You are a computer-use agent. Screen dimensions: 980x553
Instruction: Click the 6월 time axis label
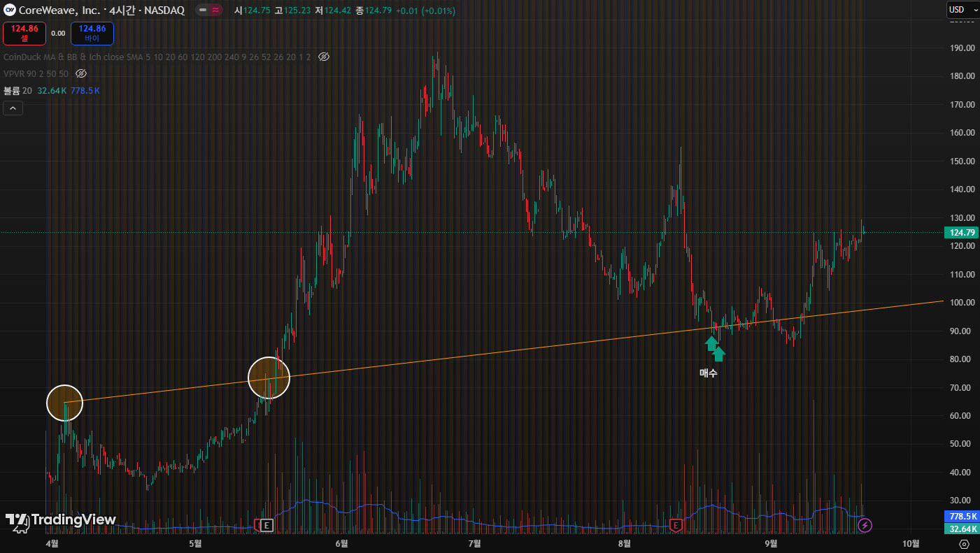pos(342,543)
